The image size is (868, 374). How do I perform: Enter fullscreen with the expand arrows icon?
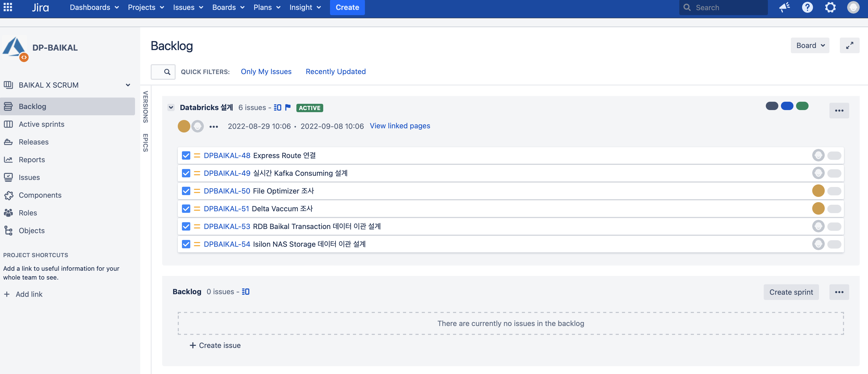849,45
